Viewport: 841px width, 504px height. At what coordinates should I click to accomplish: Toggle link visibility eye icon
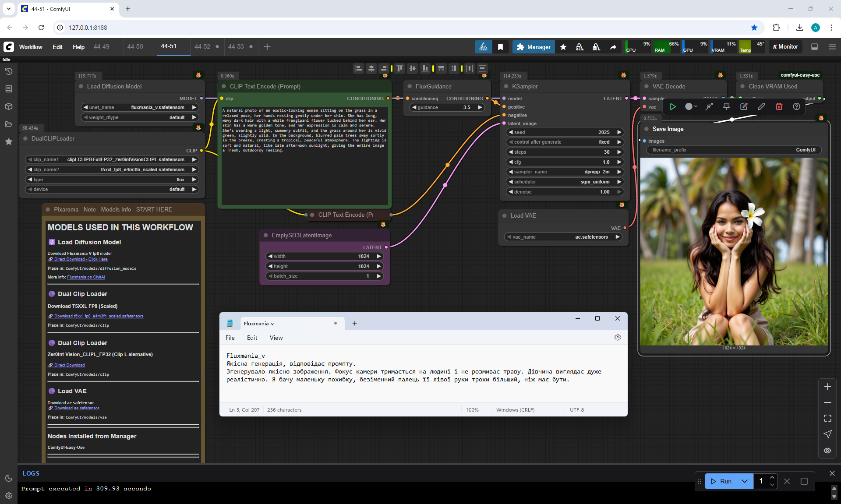[x=827, y=451]
